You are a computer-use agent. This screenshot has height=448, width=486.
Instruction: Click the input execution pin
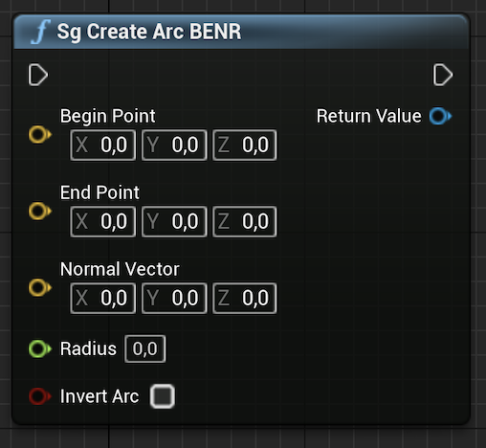pos(38,75)
